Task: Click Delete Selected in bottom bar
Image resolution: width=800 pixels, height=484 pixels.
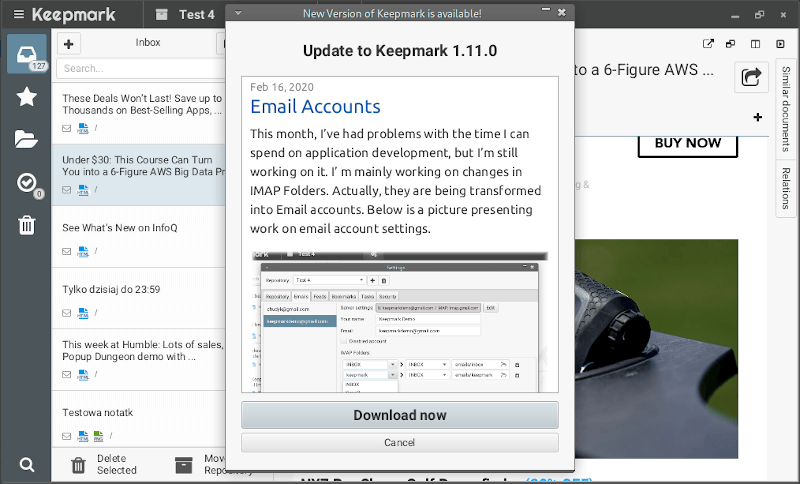Action: [104, 464]
